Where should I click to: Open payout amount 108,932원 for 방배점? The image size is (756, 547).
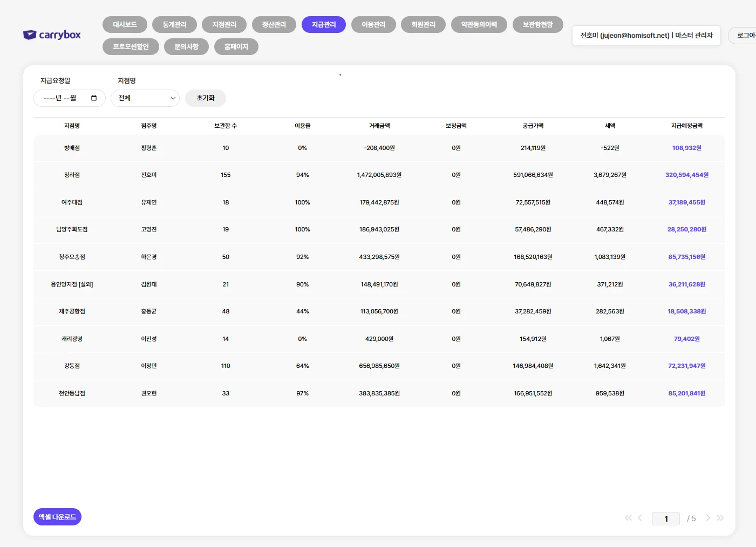pos(687,148)
